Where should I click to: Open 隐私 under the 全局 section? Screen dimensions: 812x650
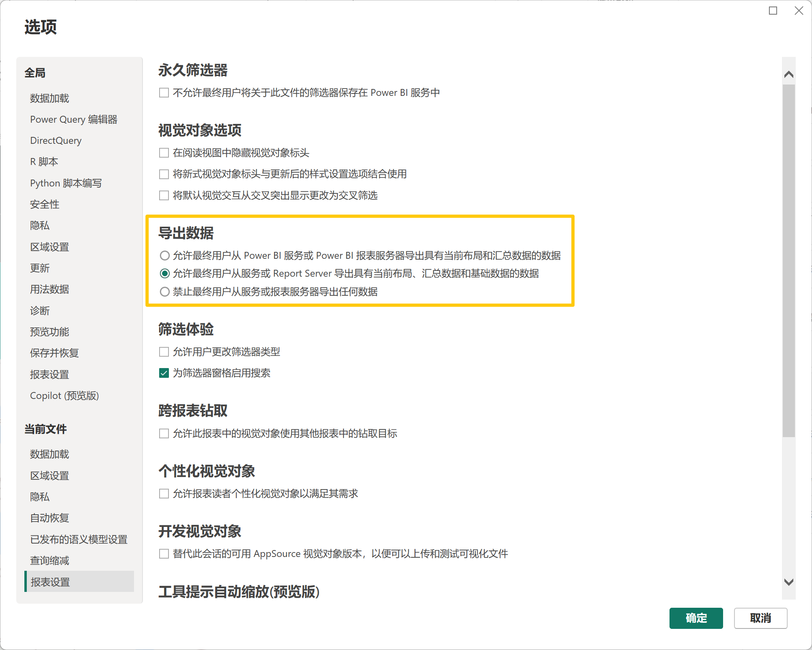(x=40, y=225)
